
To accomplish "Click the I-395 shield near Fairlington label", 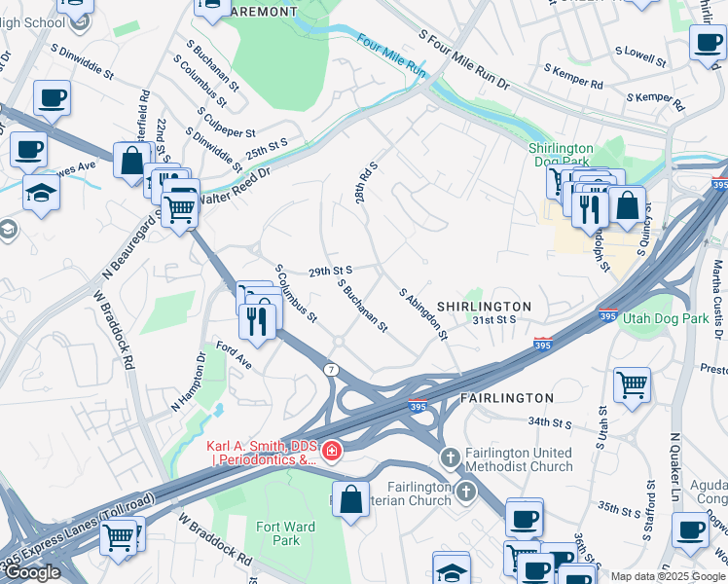I will tap(418, 406).
